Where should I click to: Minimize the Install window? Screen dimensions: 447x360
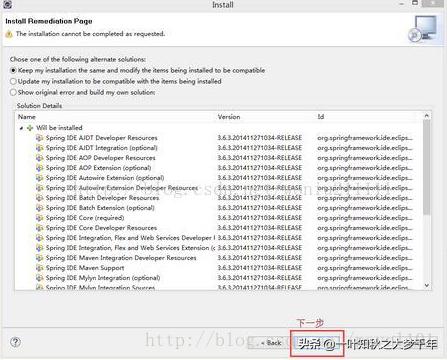click(x=402, y=4)
